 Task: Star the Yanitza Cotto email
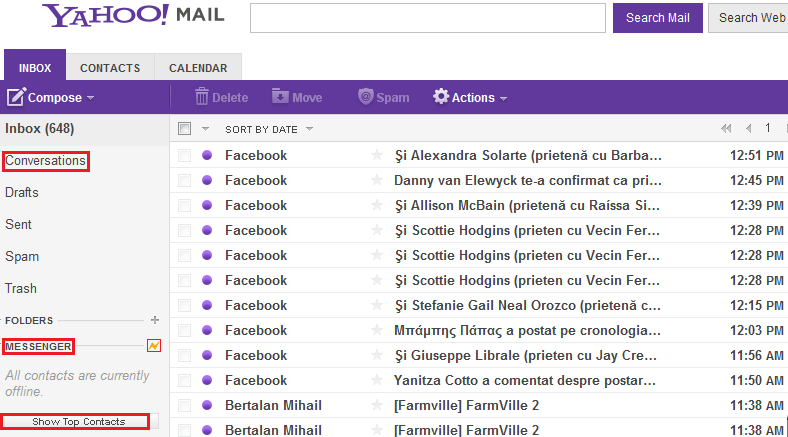377,380
